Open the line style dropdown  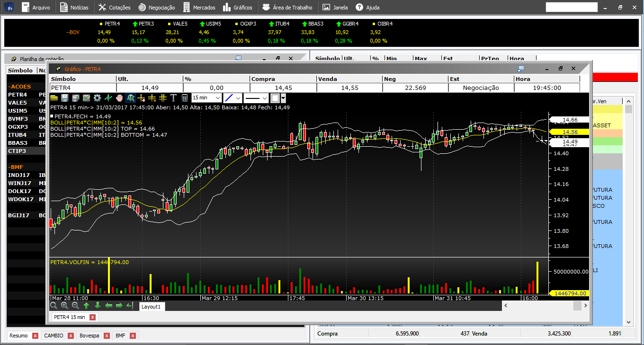[x=256, y=98]
